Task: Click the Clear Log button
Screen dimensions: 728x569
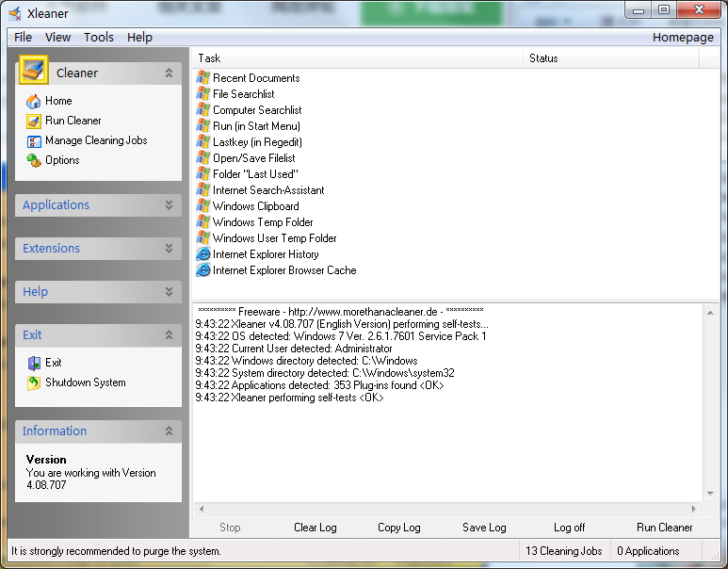Action: (x=315, y=528)
